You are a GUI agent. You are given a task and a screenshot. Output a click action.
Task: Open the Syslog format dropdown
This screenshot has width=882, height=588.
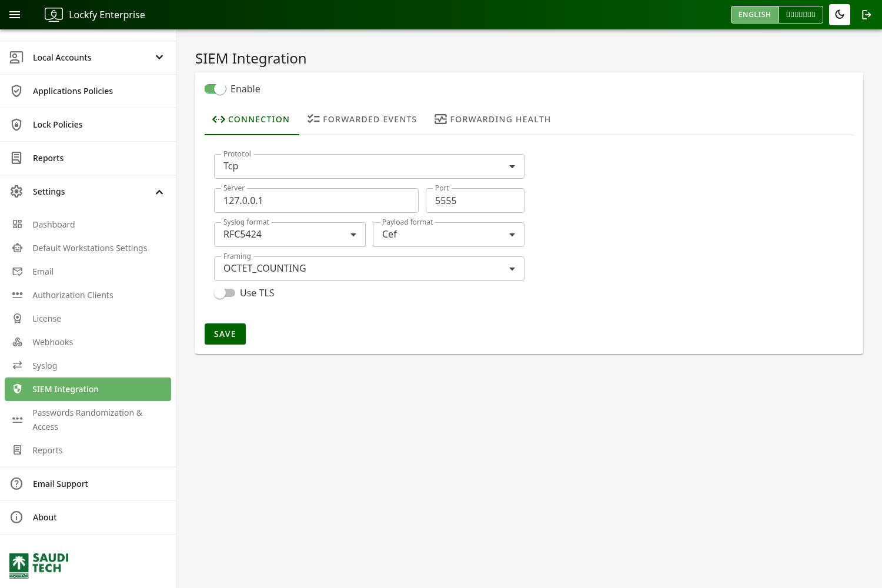290,235
